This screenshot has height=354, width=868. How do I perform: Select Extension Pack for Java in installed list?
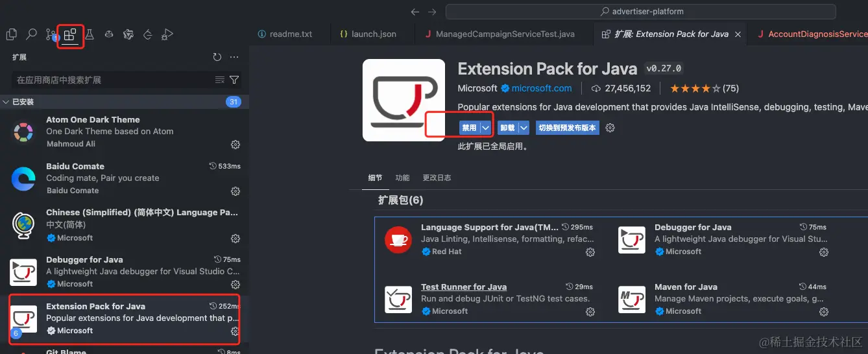[125, 318]
